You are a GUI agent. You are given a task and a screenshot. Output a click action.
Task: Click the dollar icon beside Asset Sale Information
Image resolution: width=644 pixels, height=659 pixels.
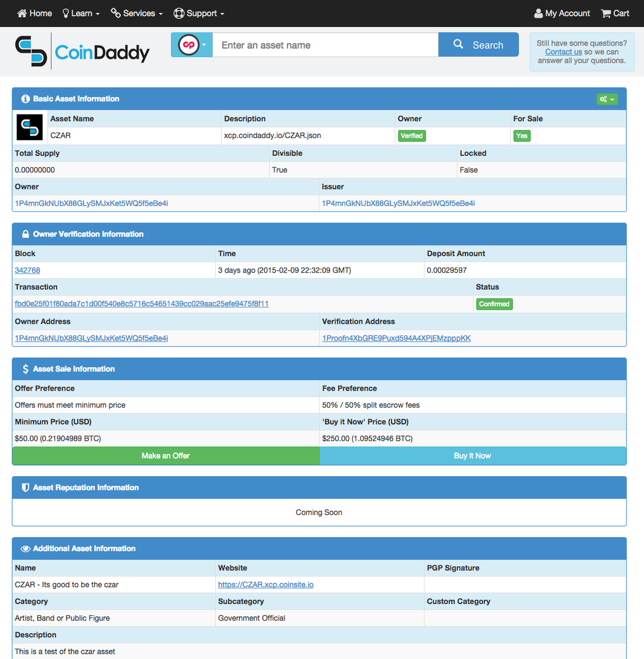tap(25, 369)
